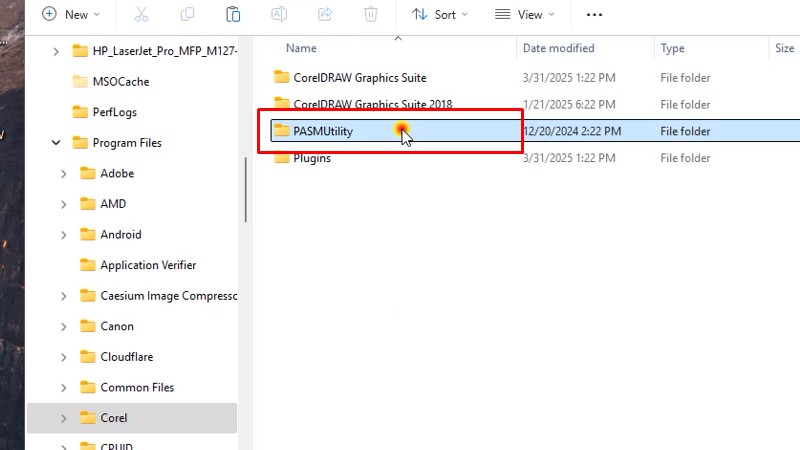The width and height of the screenshot is (800, 450).
Task: Click the Share icon in toolbar
Action: click(325, 15)
